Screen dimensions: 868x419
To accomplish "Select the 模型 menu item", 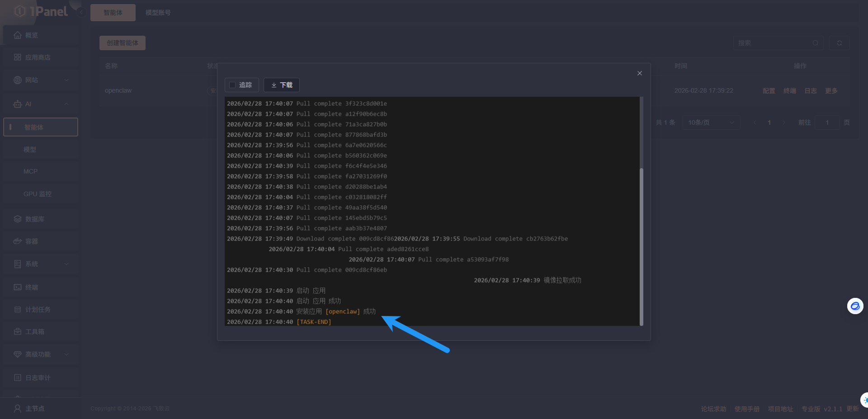I will point(30,150).
